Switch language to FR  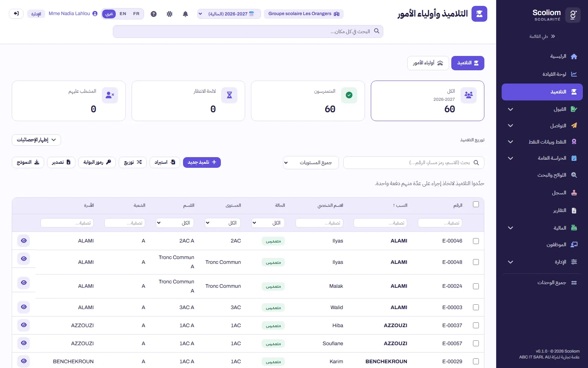tap(136, 14)
